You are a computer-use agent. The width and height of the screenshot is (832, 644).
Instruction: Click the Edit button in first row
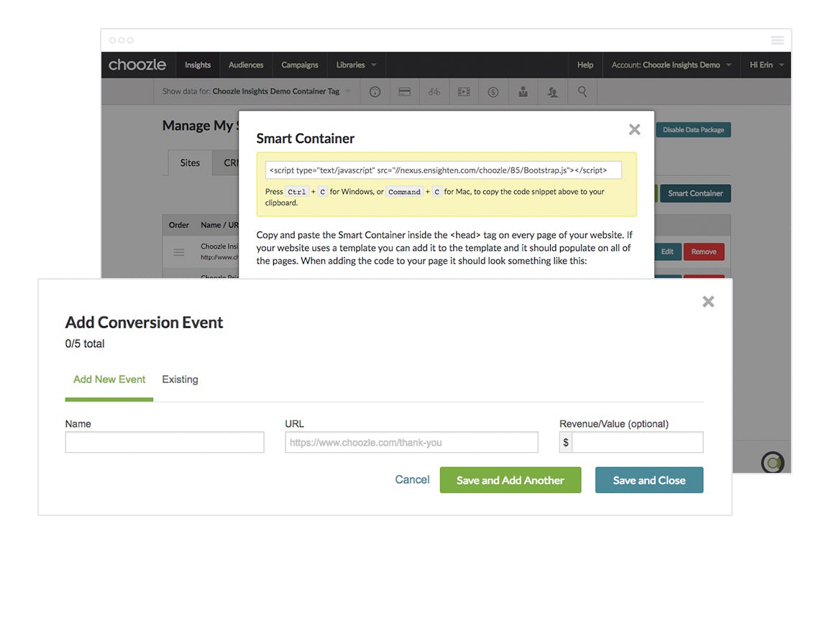(x=667, y=252)
